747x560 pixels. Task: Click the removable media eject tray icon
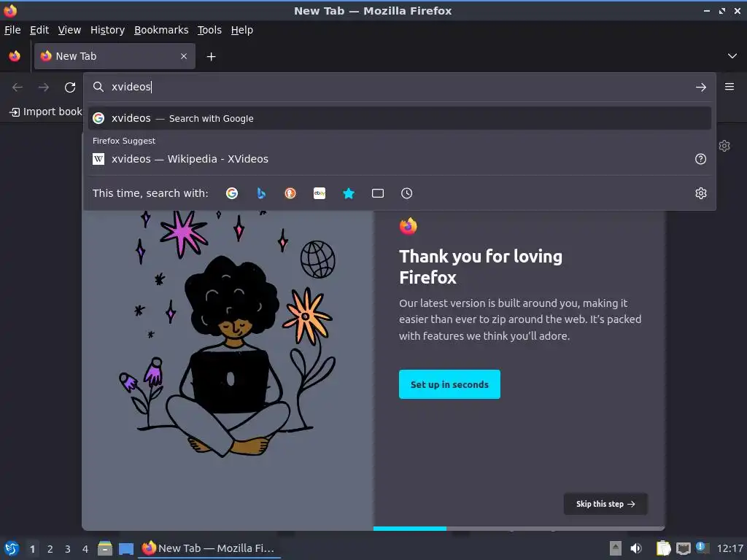616,548
